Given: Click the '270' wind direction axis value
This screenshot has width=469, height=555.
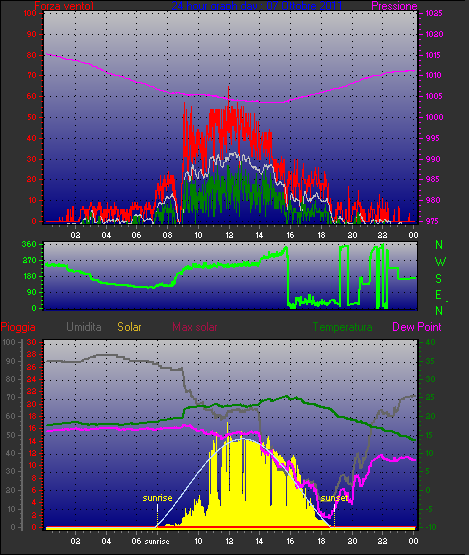Looking at the screenshot, I should point(29,261).
